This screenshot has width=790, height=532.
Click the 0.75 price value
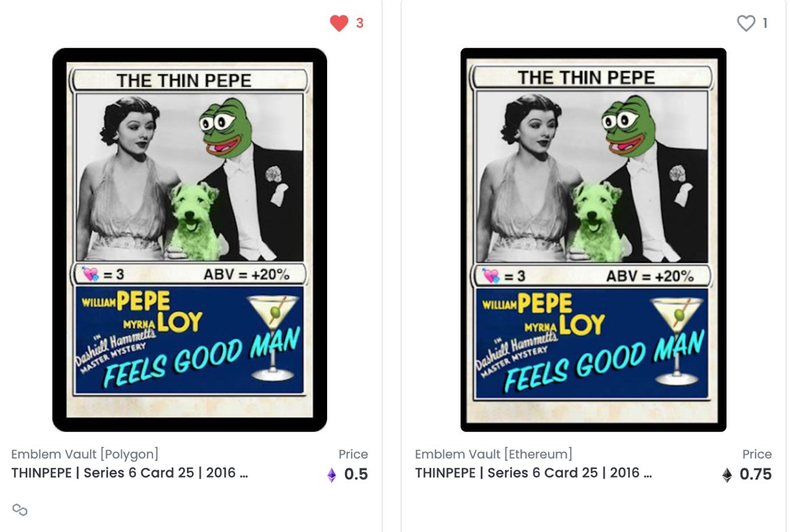755,474
